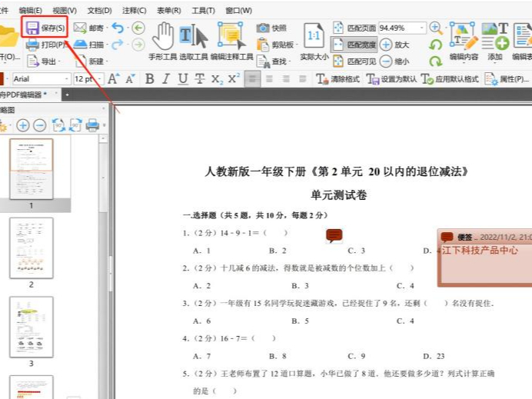Click Fit Page (匹配页面)
The image size is (532, 399).
354,28
